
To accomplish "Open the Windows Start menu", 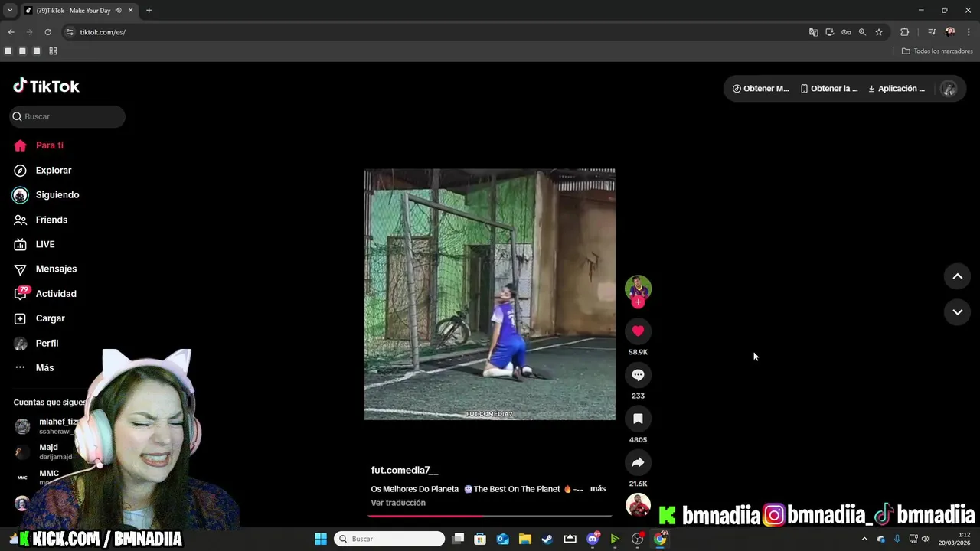I will click(x=321, y=539).
